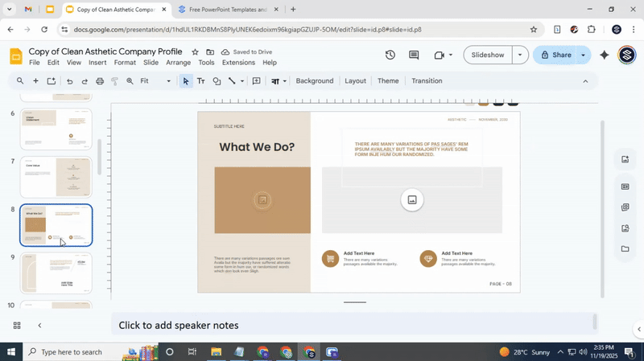Click the Print icon in toolbar
644x361 pixels.
(x=100, y=81)
